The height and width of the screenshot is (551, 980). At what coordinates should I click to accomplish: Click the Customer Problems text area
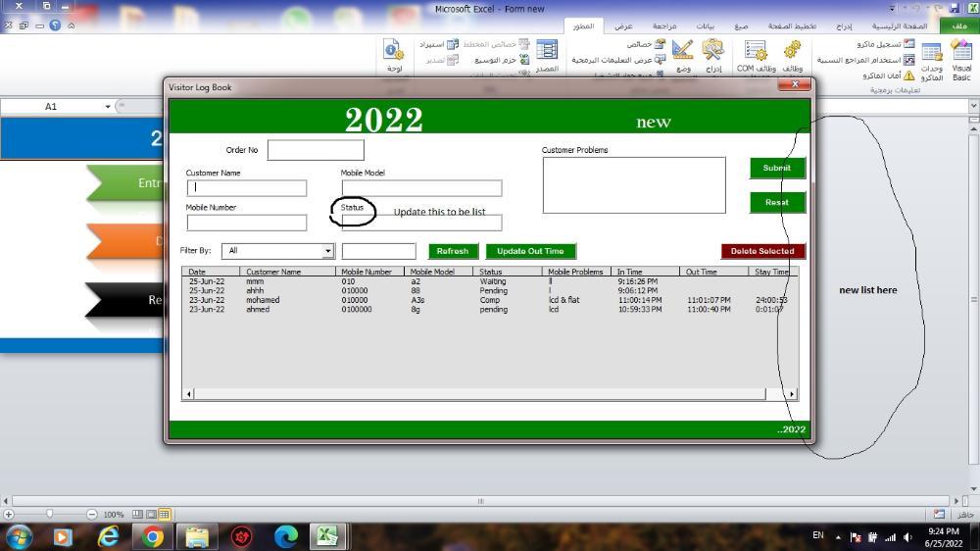click(634, 185)
